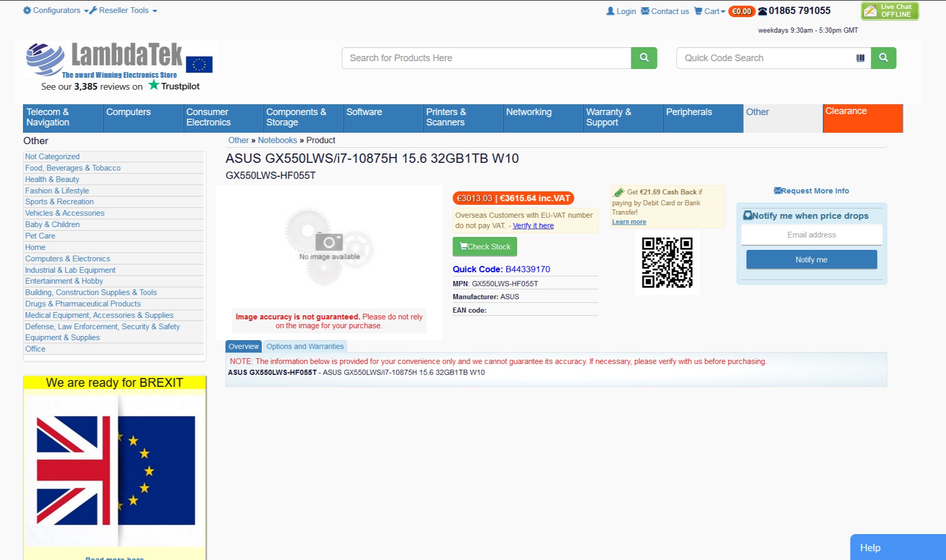
Task: Open the Cart dropdown menu
Action: pos(710,11)
